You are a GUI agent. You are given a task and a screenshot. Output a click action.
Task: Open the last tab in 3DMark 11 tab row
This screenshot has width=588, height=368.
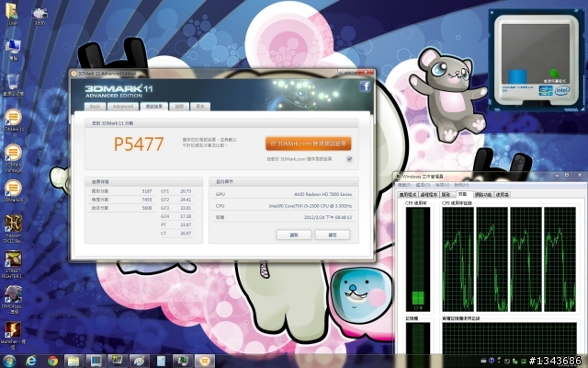point(200,107)
